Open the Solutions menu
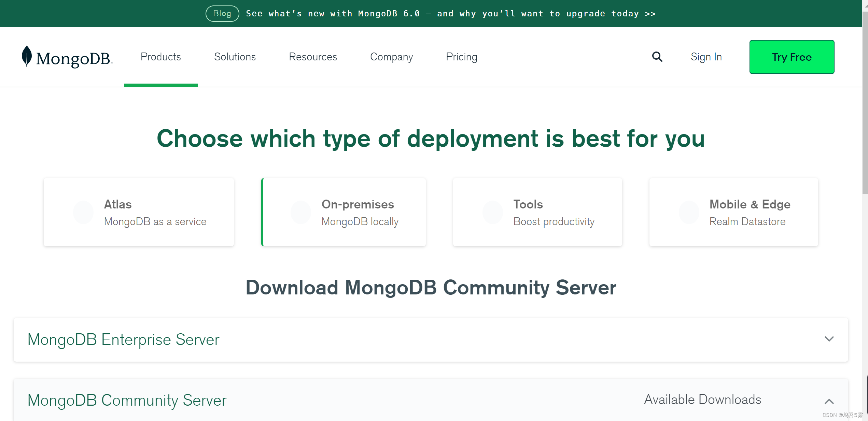The height and width of the screenshot is (421, 868). coord(235,57)
